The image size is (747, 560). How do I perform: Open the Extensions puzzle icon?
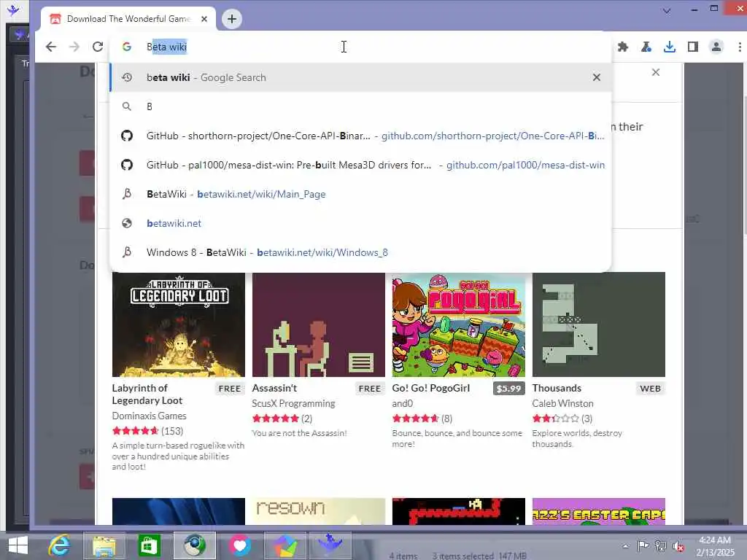[623, 47]
